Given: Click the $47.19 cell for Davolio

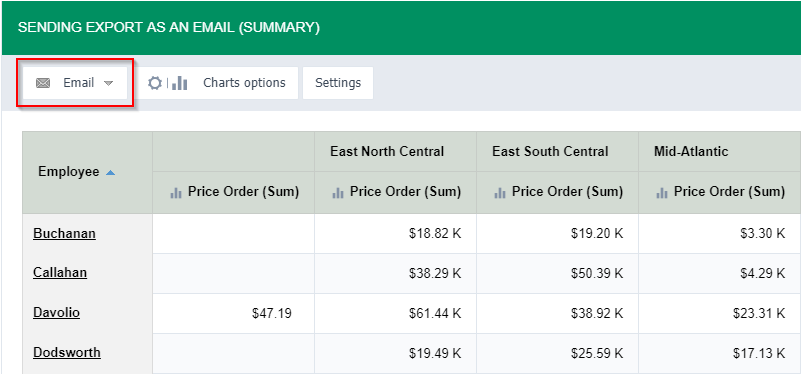Looking at the screenshot, I should pos(233,313).
